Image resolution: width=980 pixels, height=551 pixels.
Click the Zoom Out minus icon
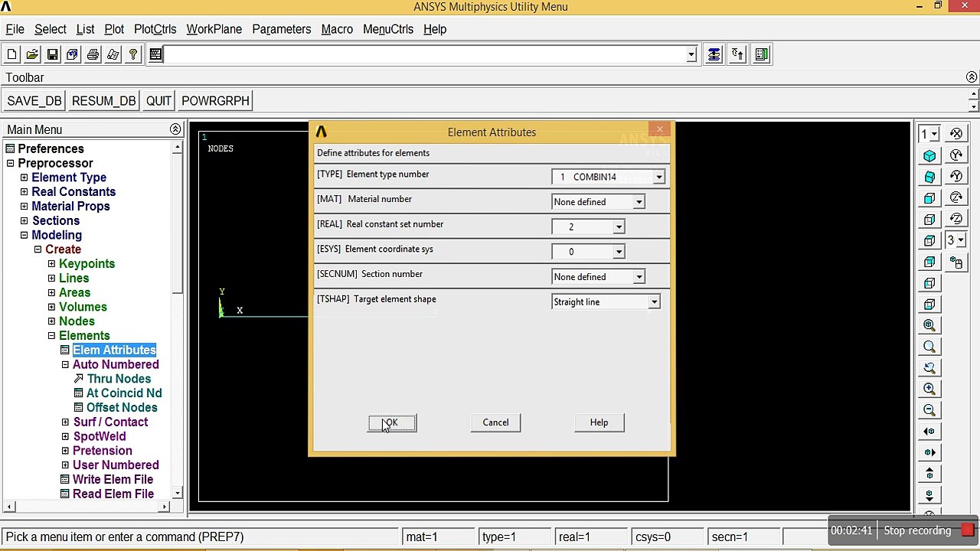[929, 410]
